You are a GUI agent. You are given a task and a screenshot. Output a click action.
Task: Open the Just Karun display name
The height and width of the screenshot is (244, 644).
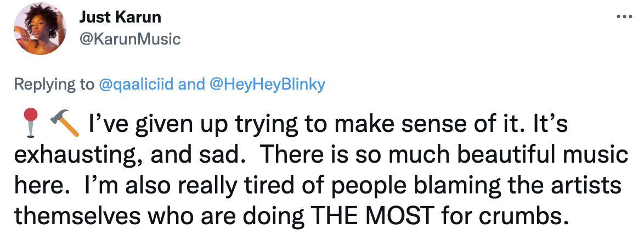tap(120, 17)
